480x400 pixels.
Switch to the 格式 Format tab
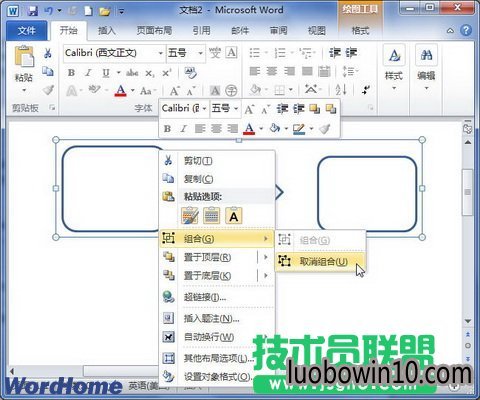pyautogui.click(x=361, y=31)
